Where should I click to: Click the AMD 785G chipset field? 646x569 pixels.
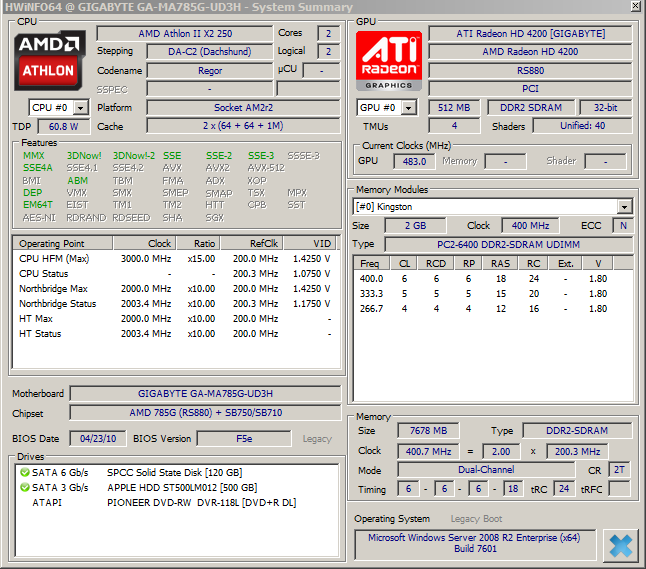tap(205, 413)
